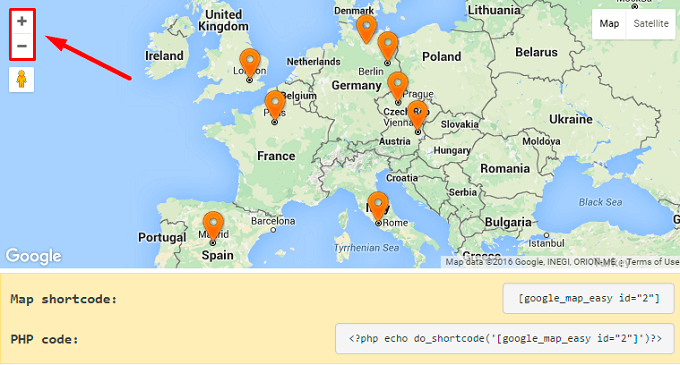Select the marker at Prague
680x365 pixels.
pos(398,86)
